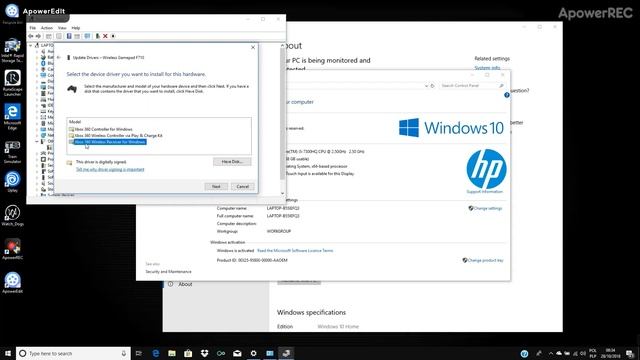This screenshot has width=640, height=360.
Task: Open RuneScape Launcher desktop icon
Action: pos(12,83)
